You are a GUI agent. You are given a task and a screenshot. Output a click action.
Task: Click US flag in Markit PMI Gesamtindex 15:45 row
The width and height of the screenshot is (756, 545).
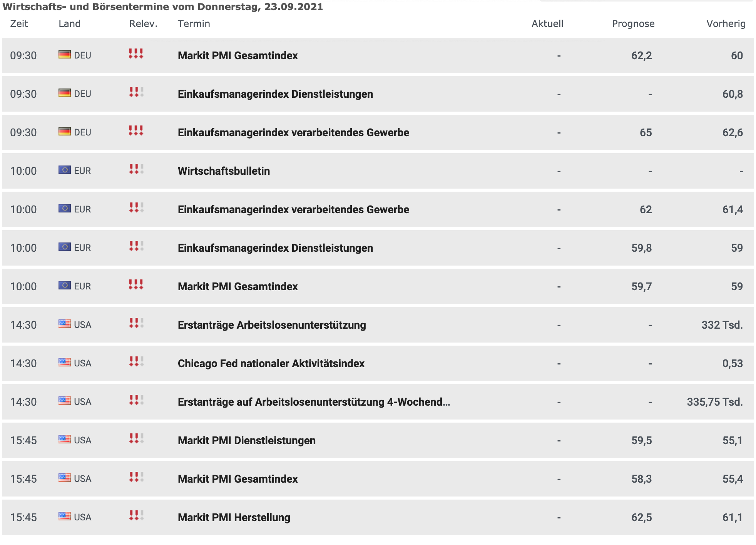(x=65, y=478)
